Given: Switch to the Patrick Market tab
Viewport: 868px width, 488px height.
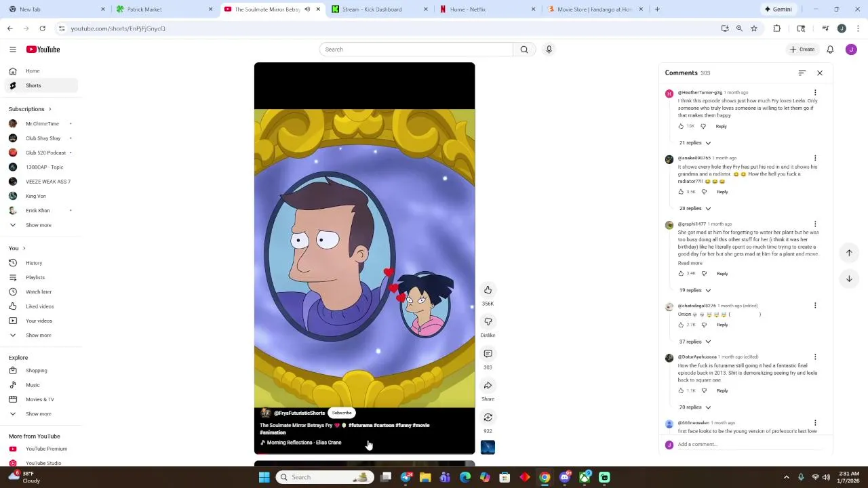Looking at the screenshot, I should click(164, 9).
